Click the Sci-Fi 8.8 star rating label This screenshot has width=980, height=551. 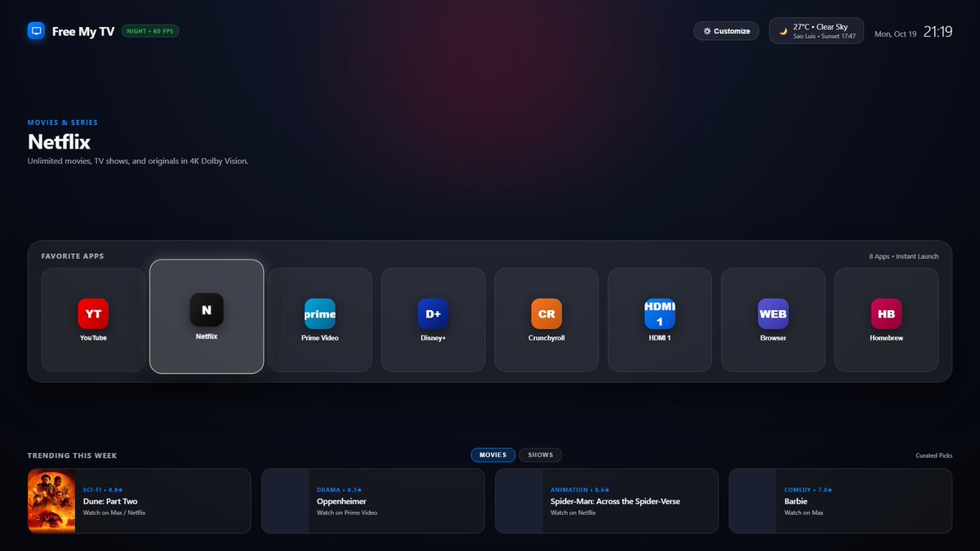click(103, 490)
